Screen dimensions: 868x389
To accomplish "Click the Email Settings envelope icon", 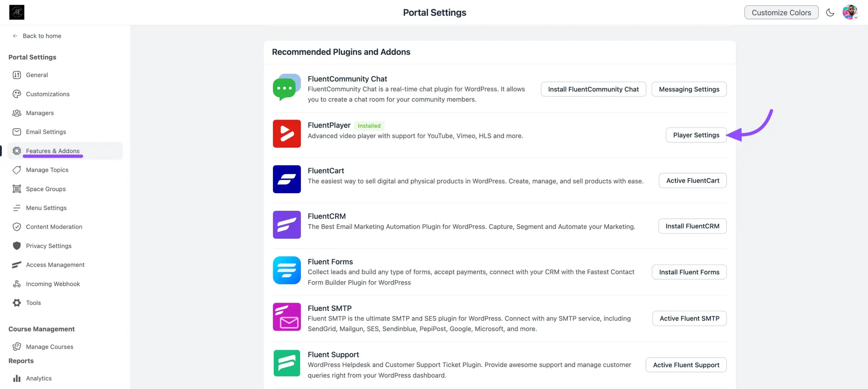I will pyautogui.click(x=17, y=132).
